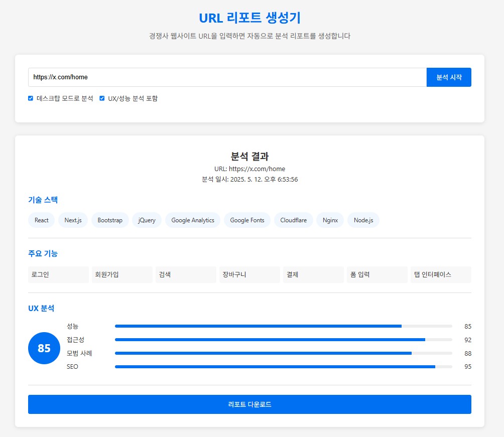This screenshot has height=437, width=504.
Task: Click the 분석 시작 button
Action: [449, 77]
